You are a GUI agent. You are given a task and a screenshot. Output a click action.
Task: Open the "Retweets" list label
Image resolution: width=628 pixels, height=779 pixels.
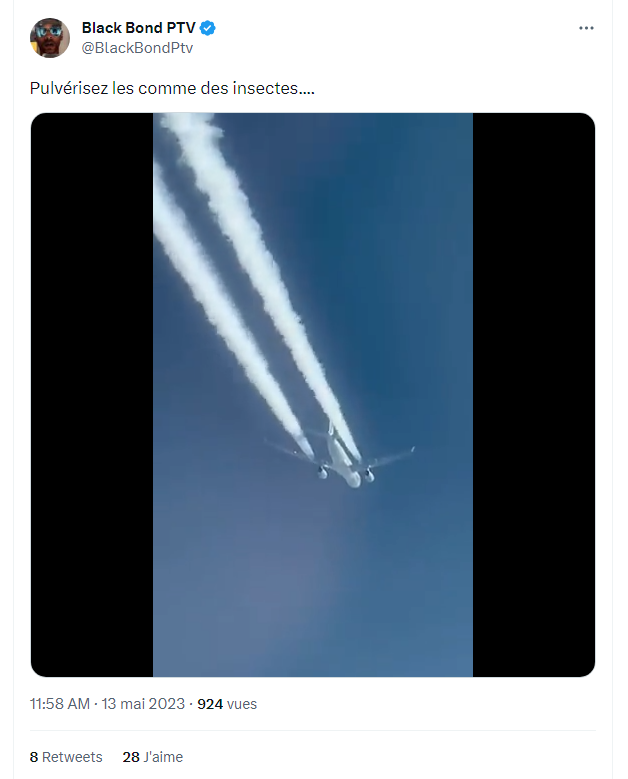[72, 757]
